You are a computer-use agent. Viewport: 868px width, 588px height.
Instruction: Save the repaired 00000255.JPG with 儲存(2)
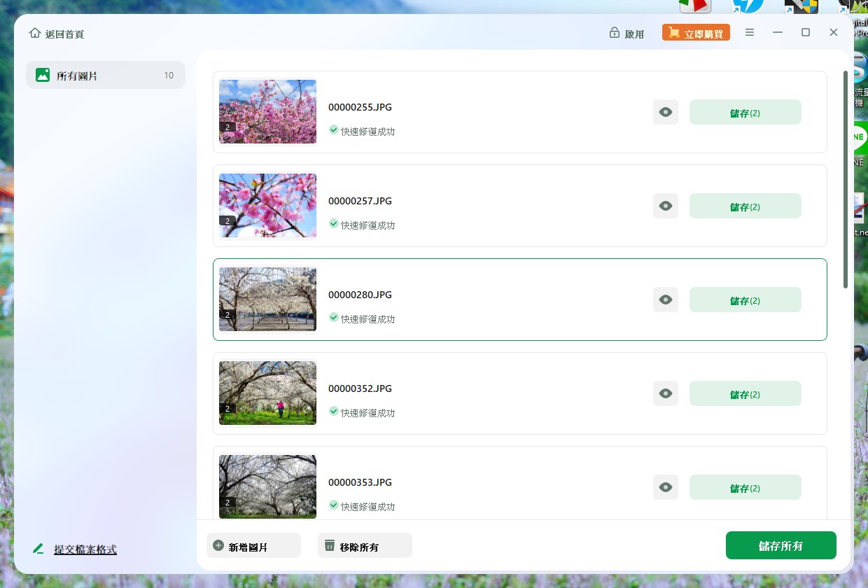click(745, 112)
